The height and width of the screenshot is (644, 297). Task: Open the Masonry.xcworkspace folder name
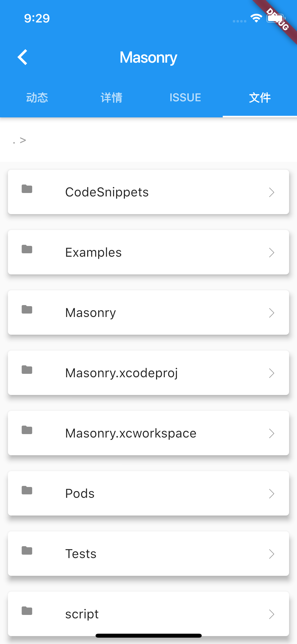131,433
